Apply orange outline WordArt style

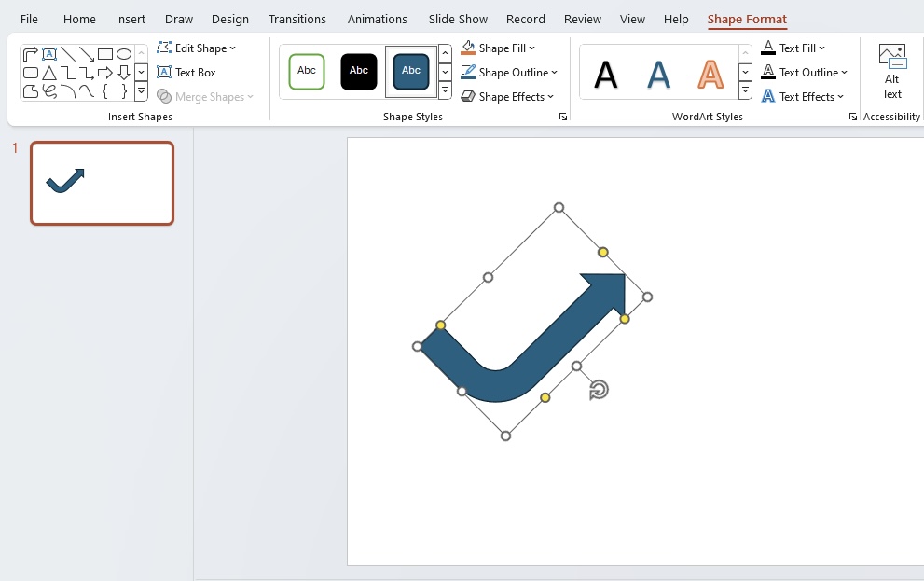[710, 75]
